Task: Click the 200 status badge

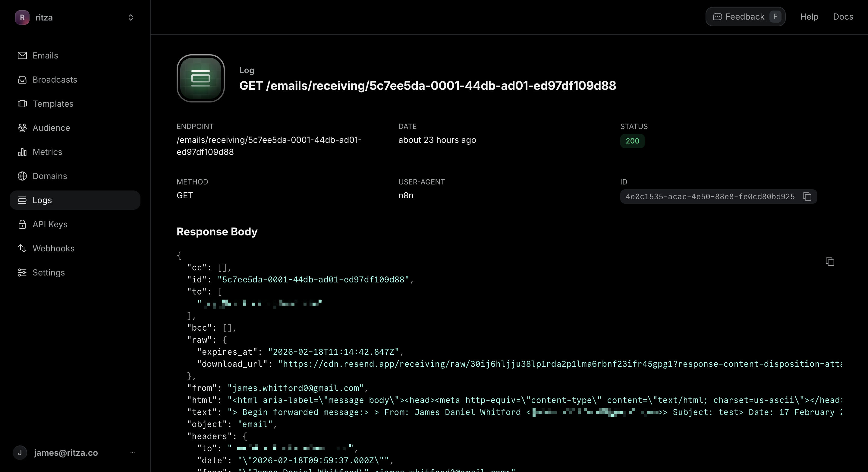Action: point(632,141)
